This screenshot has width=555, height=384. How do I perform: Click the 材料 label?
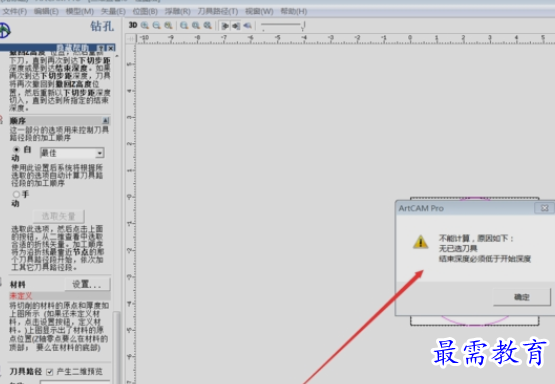[x=18, y=285]
